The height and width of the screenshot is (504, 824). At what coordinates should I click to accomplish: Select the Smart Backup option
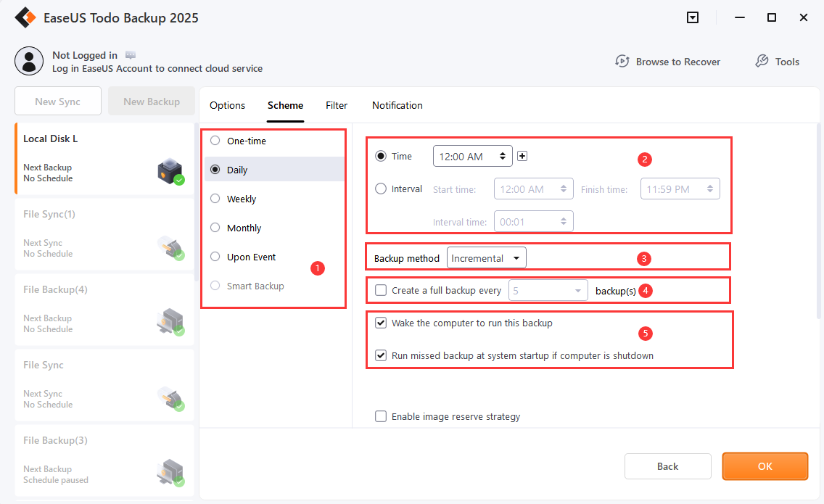pos(215,286)
